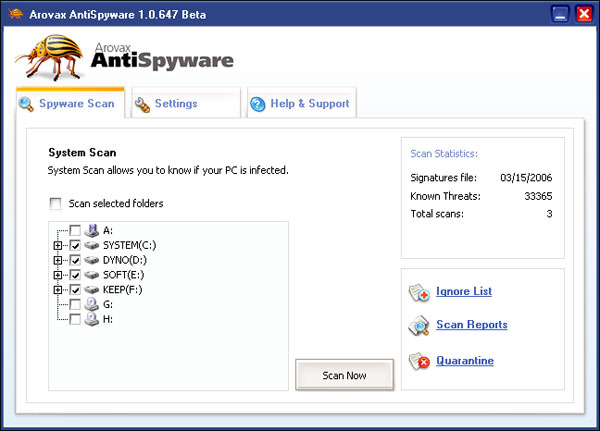This screenshot has height=431, width=600.
Task: Minimize the Arovax AntiSpyware window
Action: click(560, 15)
